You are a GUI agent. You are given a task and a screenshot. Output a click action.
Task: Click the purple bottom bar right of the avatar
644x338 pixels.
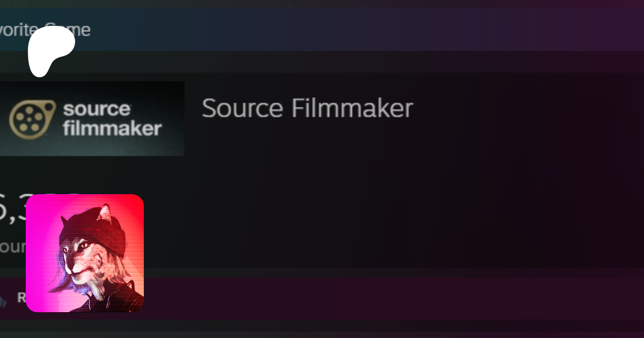click(394, 298)
